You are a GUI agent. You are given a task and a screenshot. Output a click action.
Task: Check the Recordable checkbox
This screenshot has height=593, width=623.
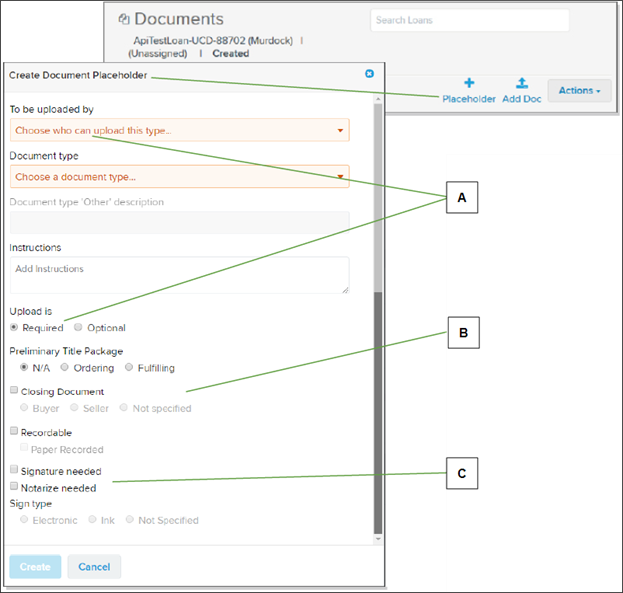(x=14, y=431)
